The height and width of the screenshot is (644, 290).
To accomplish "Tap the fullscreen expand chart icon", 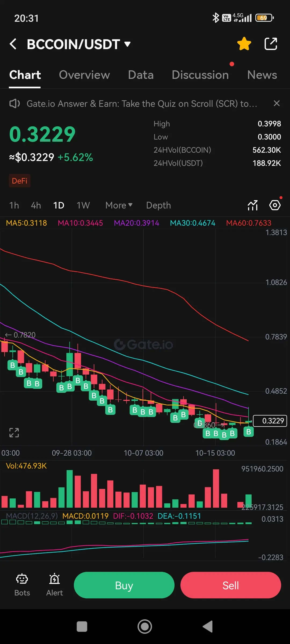I will (x=14, y=433).
